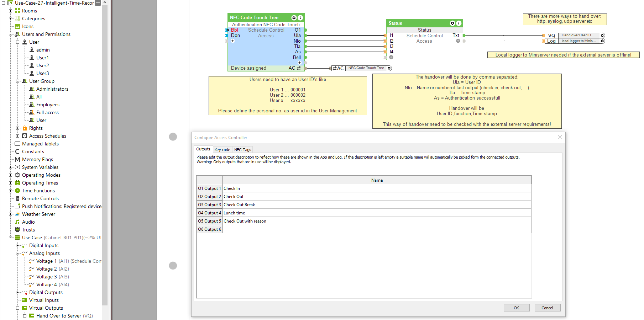Click the info icon on Status block
This screenshot has height=320, width=644.
point(459,23)
